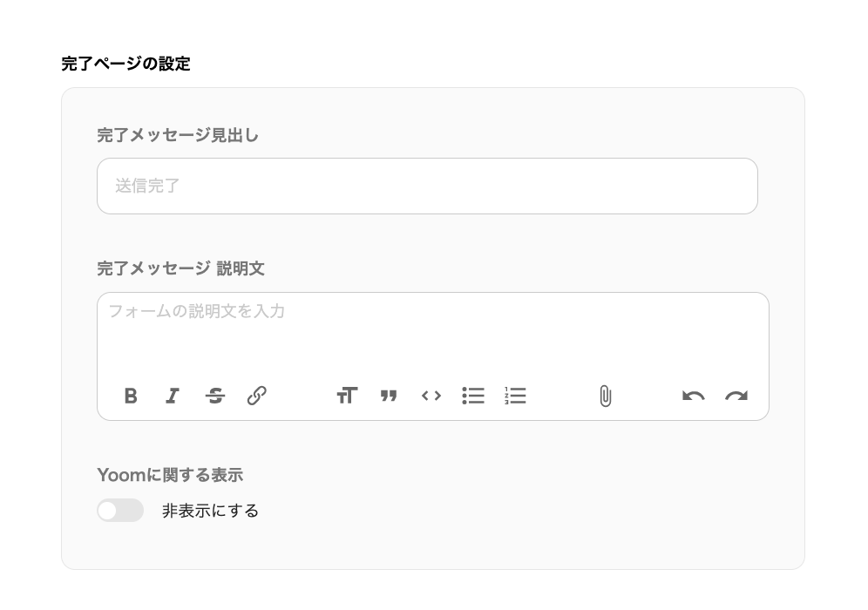Image resolution: width=868 pixels, height=610 pixels.
Task: Redo the last edit
Action: click(x=736, y=396)
